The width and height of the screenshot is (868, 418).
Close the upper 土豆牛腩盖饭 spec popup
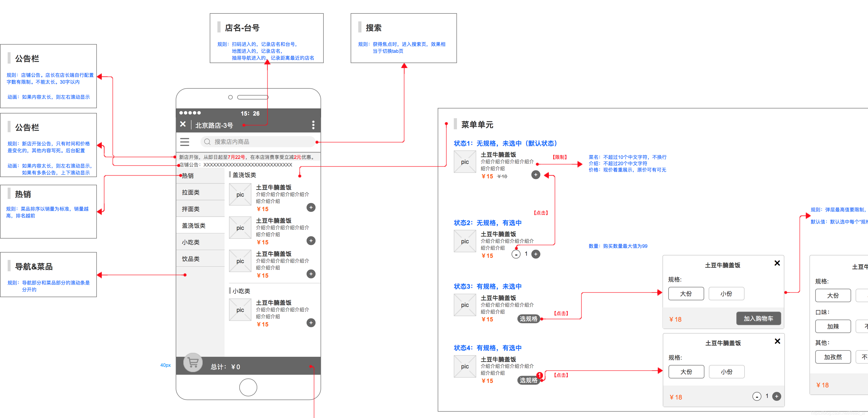(x=777, y=263)
